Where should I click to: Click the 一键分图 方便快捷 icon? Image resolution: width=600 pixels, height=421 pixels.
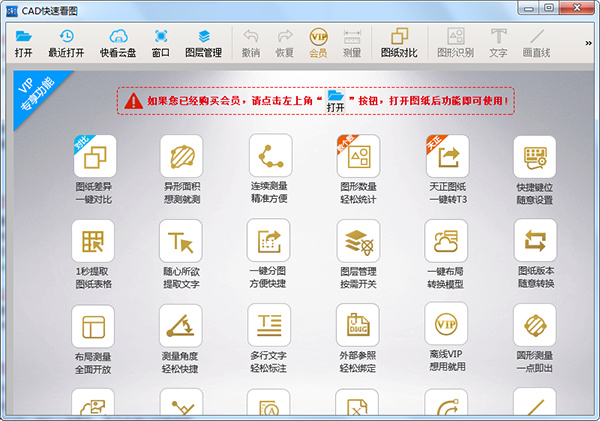point(269,240)
